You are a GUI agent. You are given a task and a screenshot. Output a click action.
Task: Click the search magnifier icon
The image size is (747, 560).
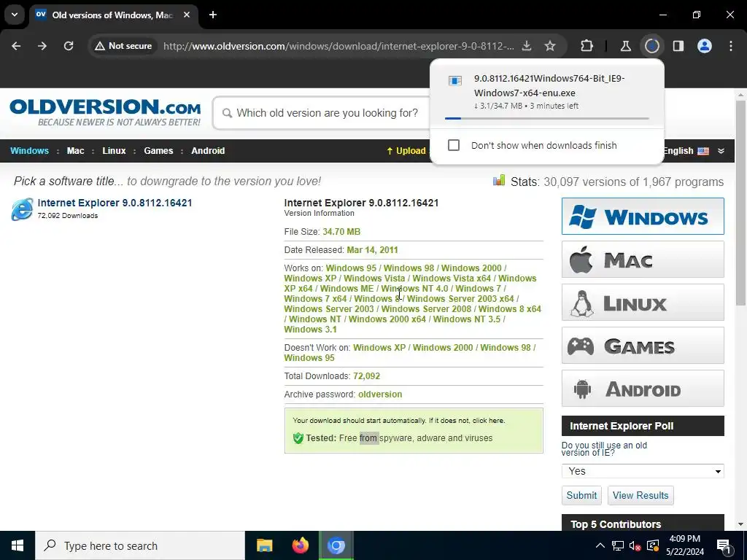(x=228, y=113)
